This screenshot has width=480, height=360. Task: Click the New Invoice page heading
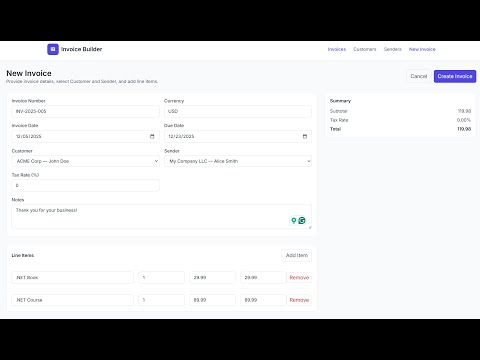point(29,73)
